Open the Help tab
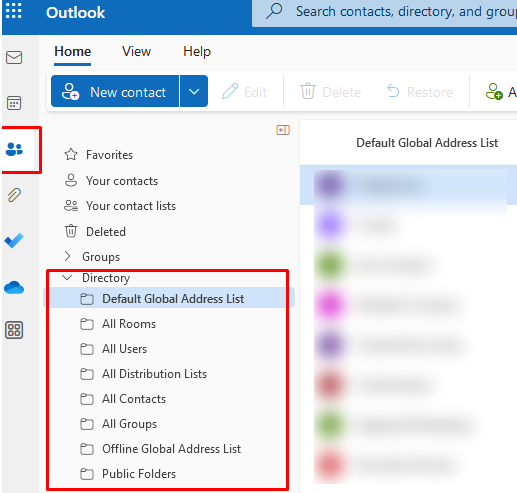The width and height of the screenshot is (517, 493). [197, 52]
